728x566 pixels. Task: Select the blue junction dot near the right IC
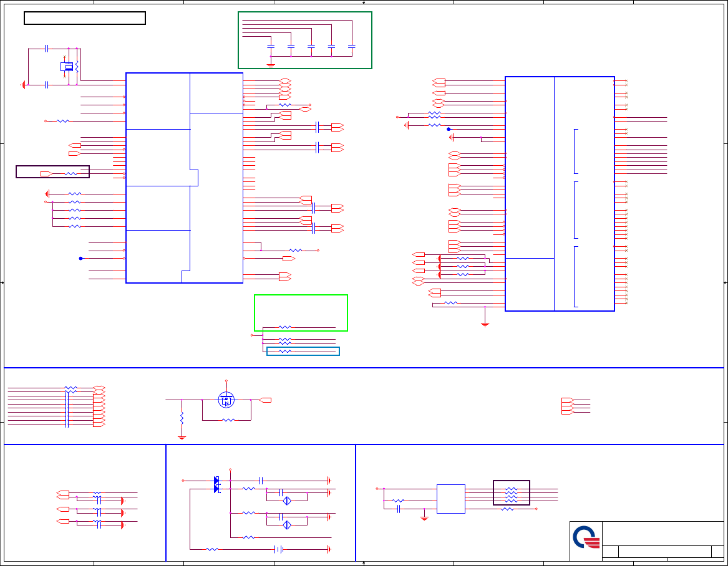point(449,130)
